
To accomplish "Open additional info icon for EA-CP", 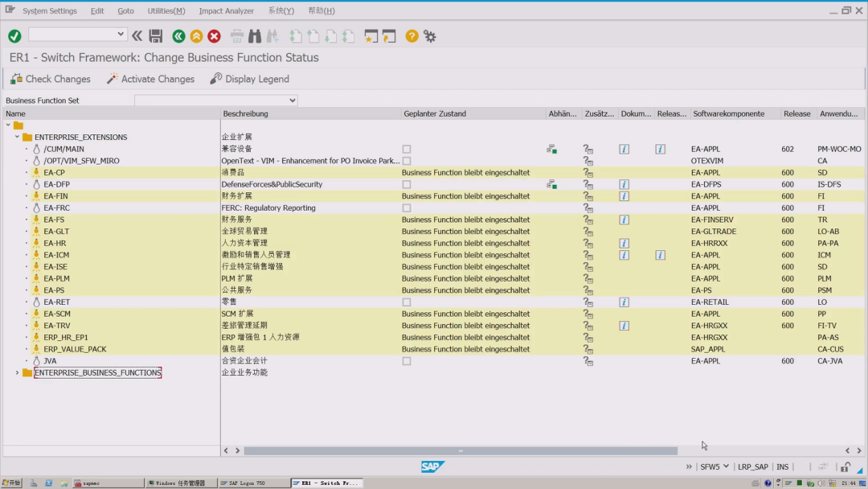I will coord(588,173).
